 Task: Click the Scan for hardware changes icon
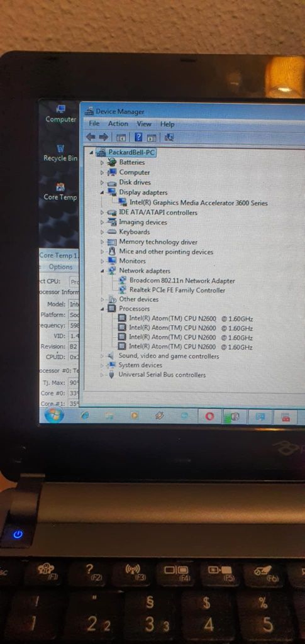169,138
